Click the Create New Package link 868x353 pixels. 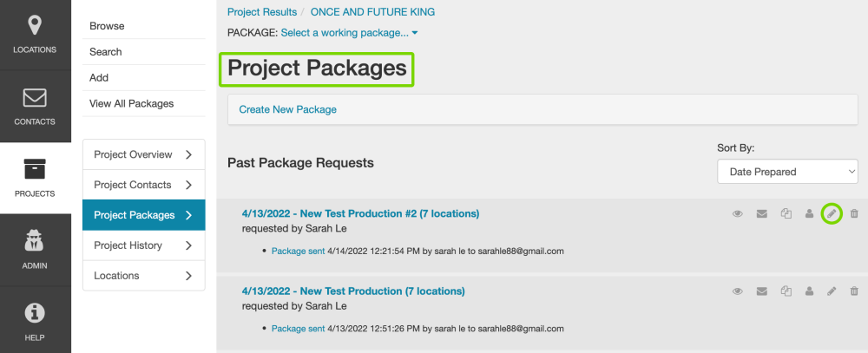point(287,109)
